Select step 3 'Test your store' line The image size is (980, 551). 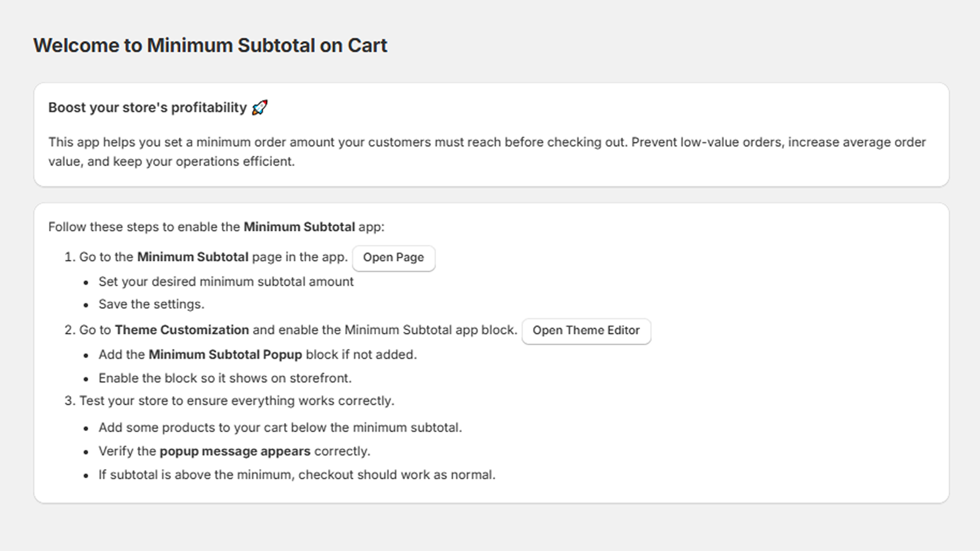(x=236, y=401)
